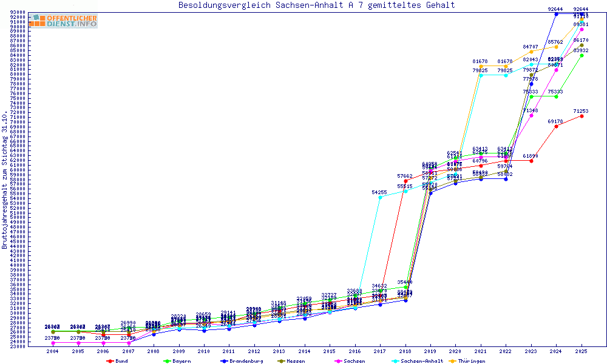
Task: Click the Bruttojahresgehalt y-axis title
Action: [5, 180]
